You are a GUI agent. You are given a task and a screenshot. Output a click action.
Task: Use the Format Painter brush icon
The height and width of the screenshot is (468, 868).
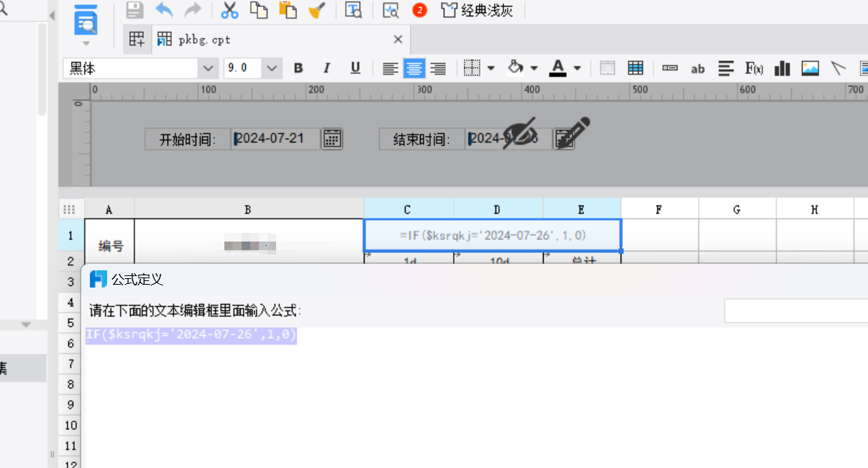point(316,10)
